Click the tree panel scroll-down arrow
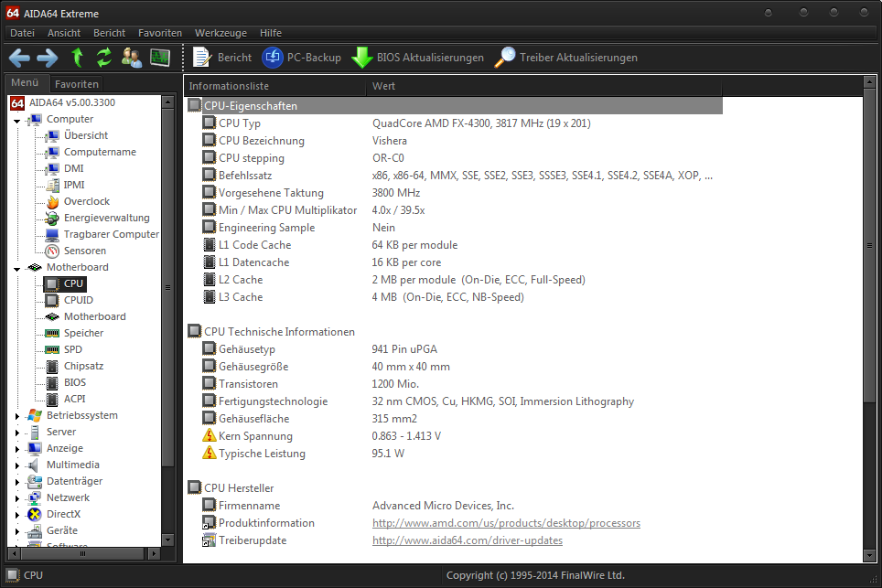882x588 pixels. pos(167,540)
